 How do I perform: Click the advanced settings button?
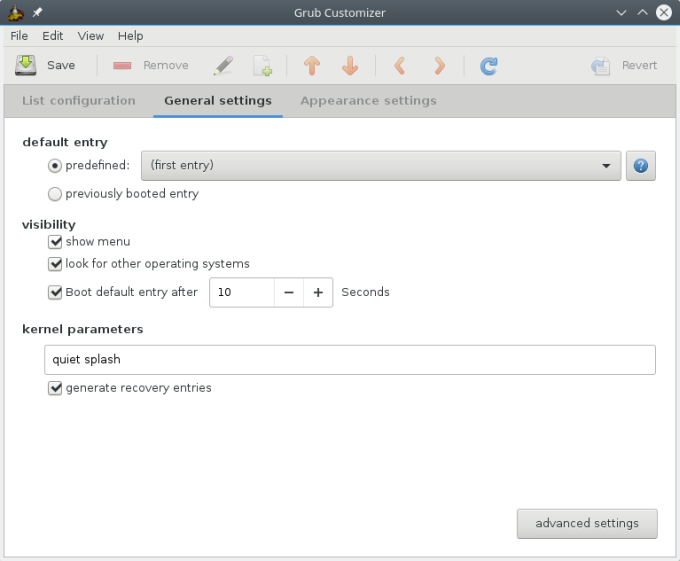[x=586, y=523]
